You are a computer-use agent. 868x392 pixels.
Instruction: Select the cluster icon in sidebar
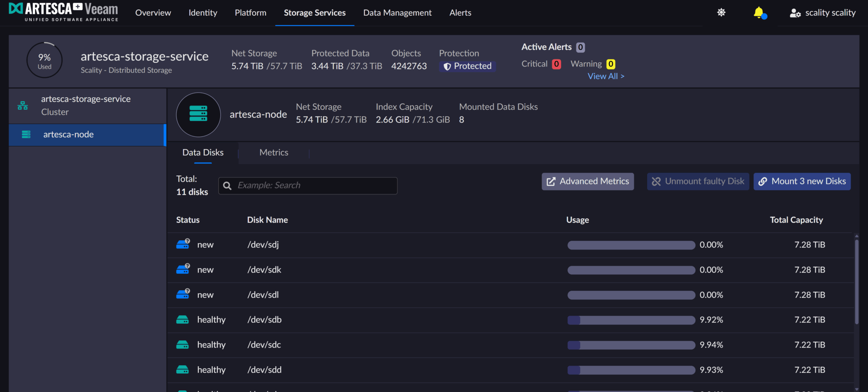(23, 106)
